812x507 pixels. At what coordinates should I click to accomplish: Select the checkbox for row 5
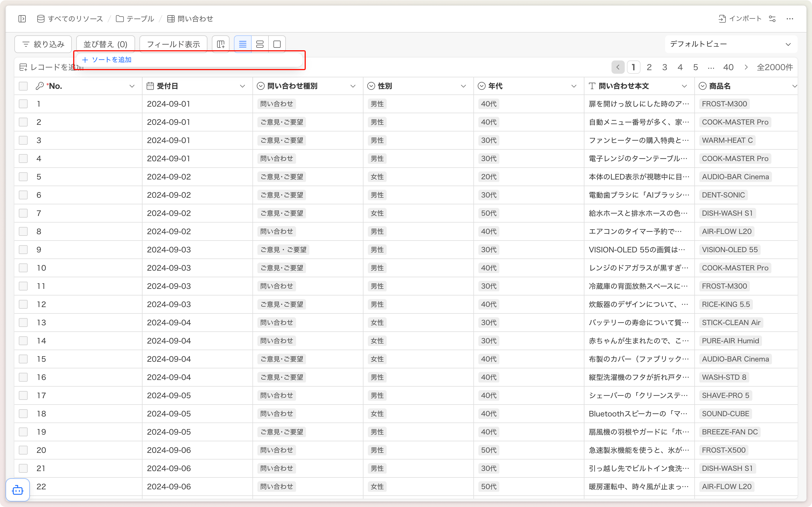(23, 177)
